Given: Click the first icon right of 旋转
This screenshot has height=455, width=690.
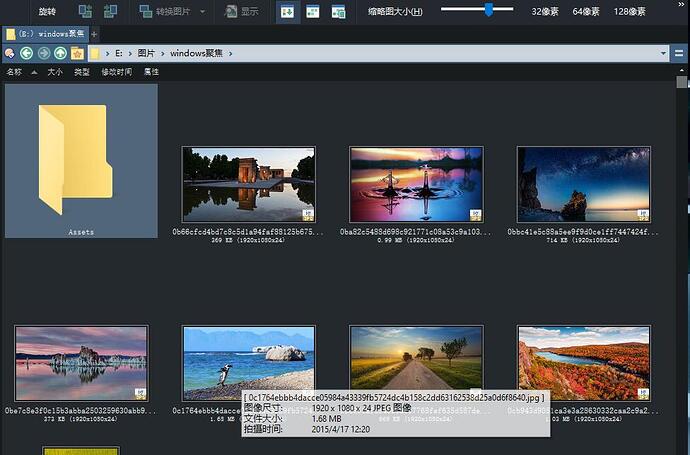Looking at the screenshot, I should (x=84, y=12).
